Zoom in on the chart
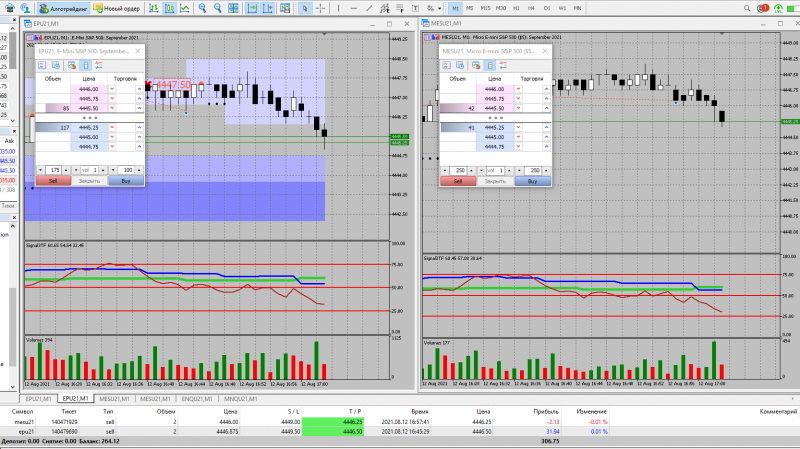 (203, 8)
